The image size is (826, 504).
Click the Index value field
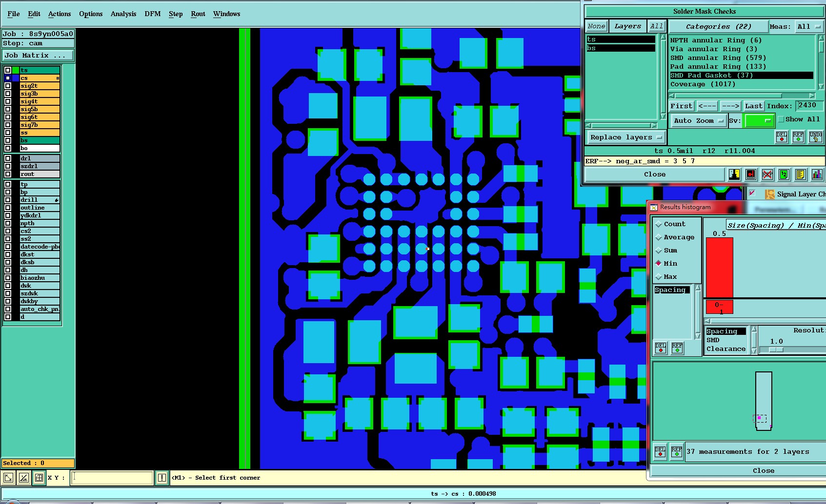pos(809,105)
